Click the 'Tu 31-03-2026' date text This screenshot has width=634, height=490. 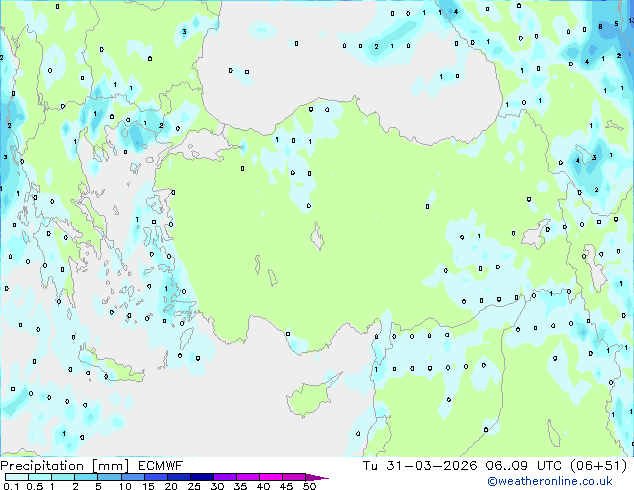click(x=420, y=466)
